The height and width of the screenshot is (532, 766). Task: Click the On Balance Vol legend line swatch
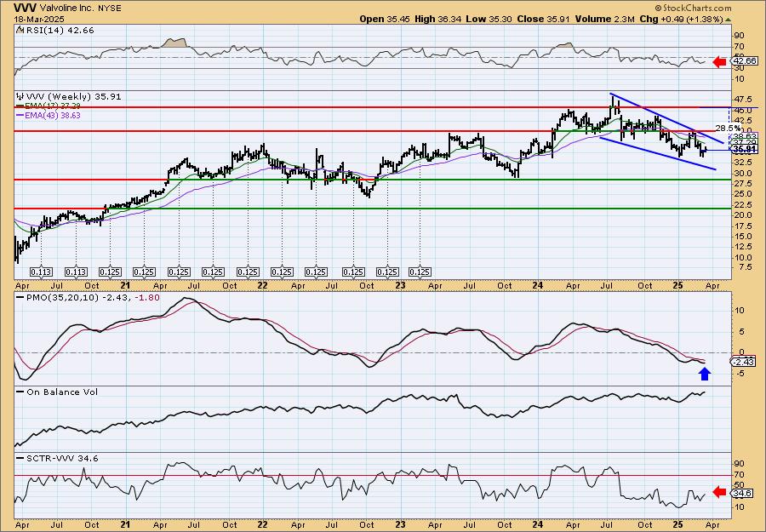click(20, 392)
